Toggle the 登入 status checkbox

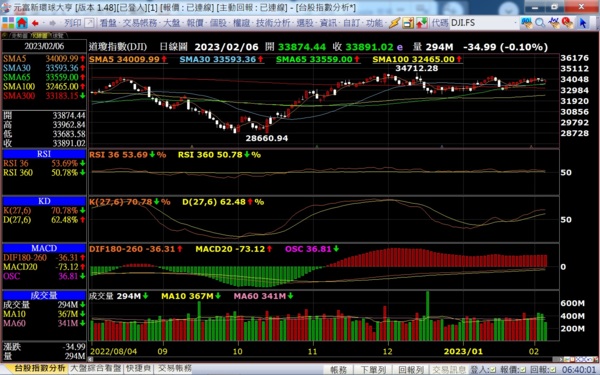(x=492, y=370)
